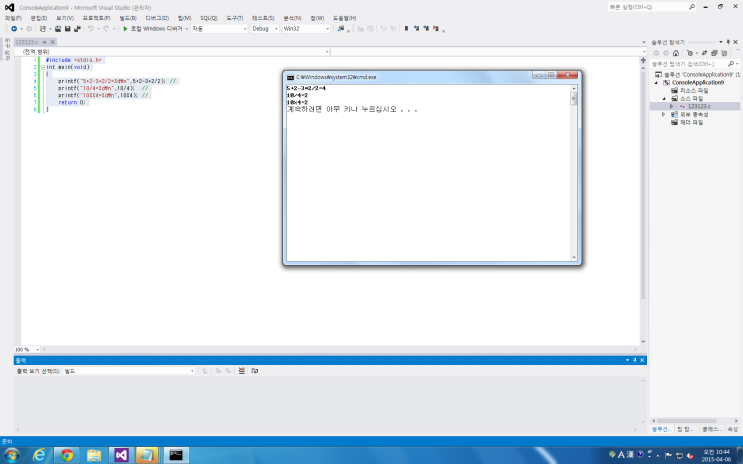Click the Home icon in Solution Explorer
The width and height of the screenshot is (743, 464).
(x=676, y=53)
